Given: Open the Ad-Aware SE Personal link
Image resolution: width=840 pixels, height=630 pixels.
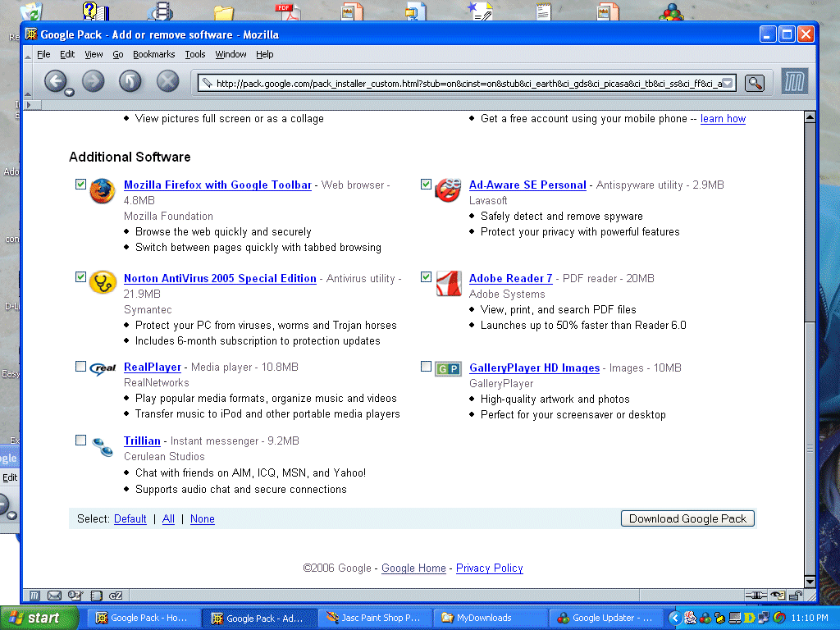Looking at the screenshot, I should (527, 185).
